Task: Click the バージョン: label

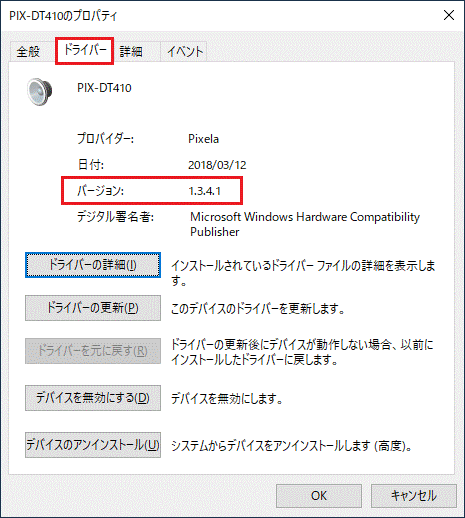Action: pyautogui.click(x=100, y=191)
